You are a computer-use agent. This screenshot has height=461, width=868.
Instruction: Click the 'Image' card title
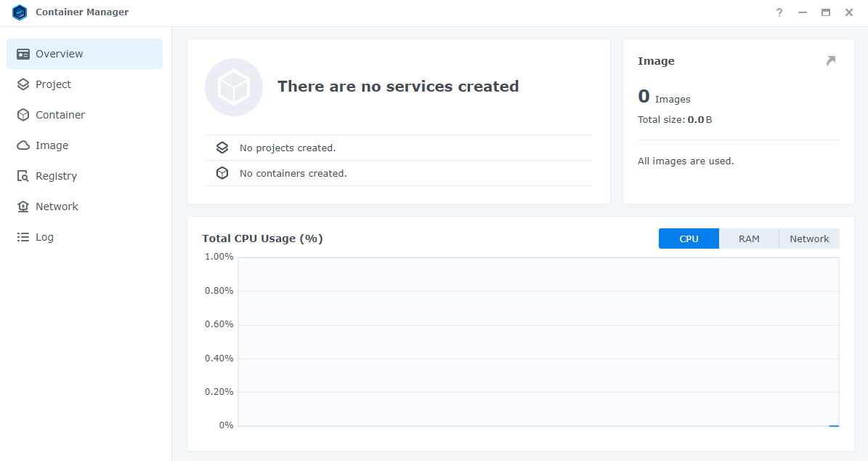click(656, 61)
